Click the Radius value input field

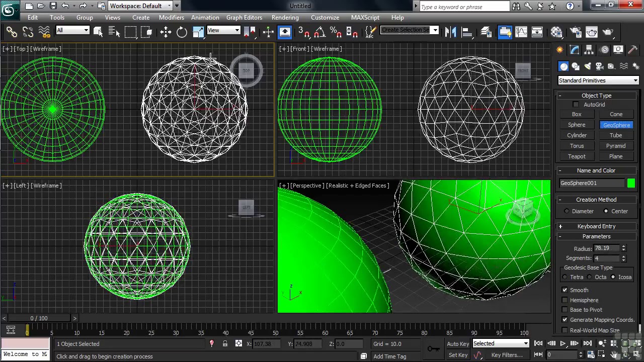point(606,248)
